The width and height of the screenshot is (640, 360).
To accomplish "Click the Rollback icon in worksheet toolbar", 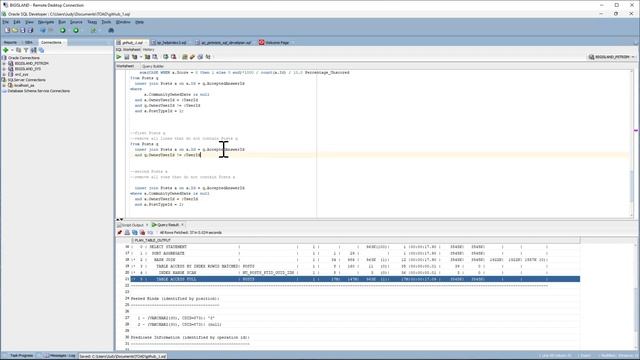I will (173, 57).
